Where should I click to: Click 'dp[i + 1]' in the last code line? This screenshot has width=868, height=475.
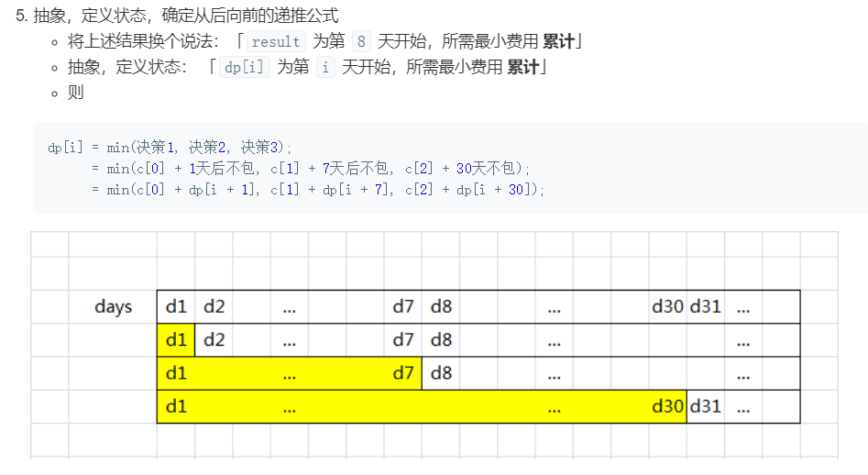pyautogui.click(x=223, y=189)
